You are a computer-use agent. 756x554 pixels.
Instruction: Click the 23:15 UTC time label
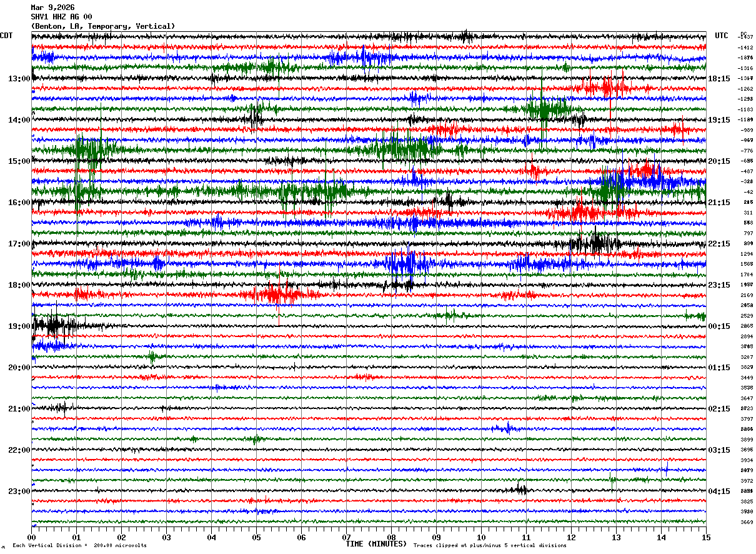719,285
